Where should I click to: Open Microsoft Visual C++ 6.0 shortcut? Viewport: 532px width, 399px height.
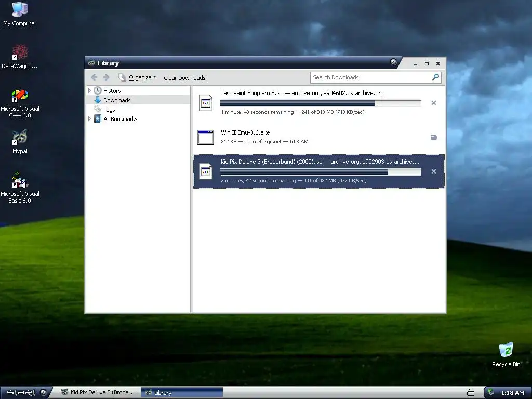[x=20, y=103]
